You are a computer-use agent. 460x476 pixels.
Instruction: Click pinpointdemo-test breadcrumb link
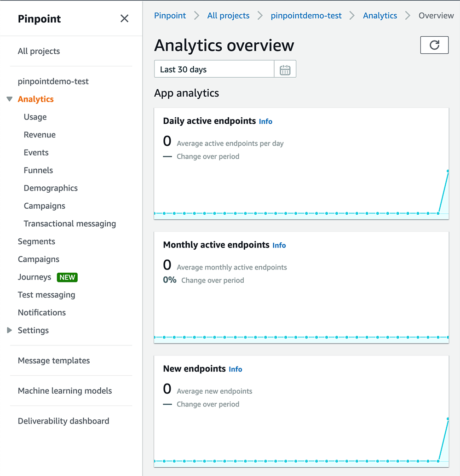pyautogui.click(x=306, y=16)
